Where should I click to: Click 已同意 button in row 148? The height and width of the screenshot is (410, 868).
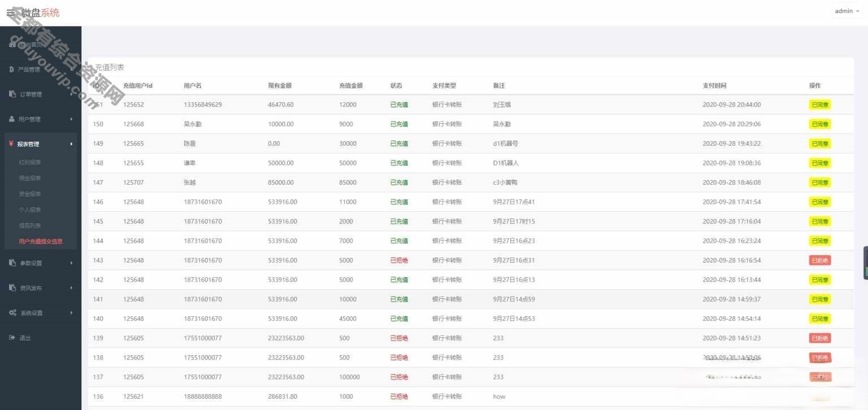820,163
